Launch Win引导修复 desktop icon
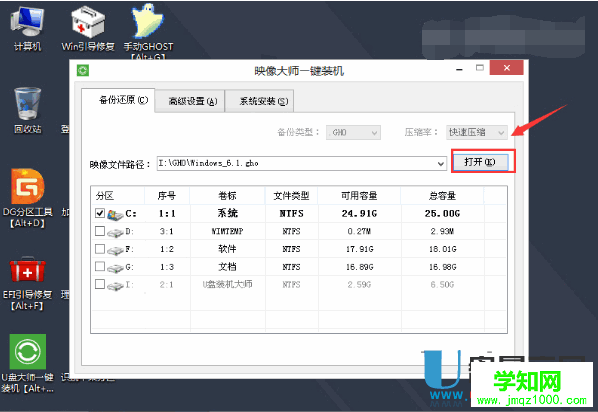Image resolution: width=598 pixels, height=412 pixels. 88,29
